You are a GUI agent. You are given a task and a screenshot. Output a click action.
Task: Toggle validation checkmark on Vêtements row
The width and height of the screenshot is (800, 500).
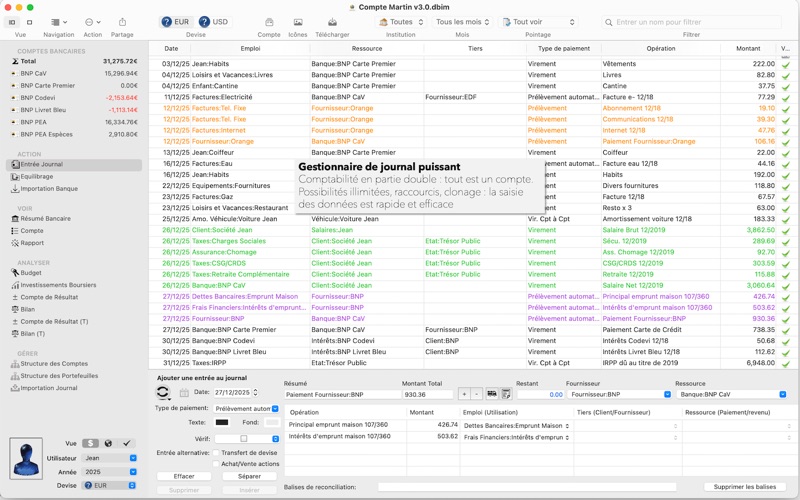tap(786, 65)
